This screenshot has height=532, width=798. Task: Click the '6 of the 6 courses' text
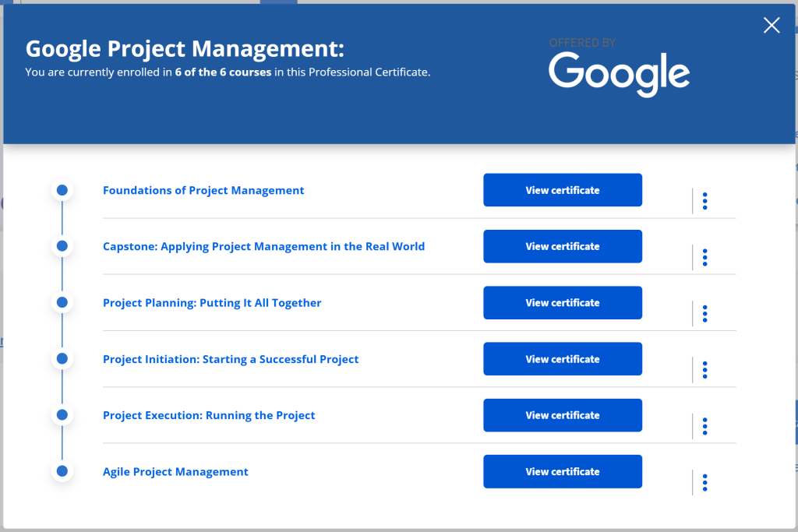(223, 72)
